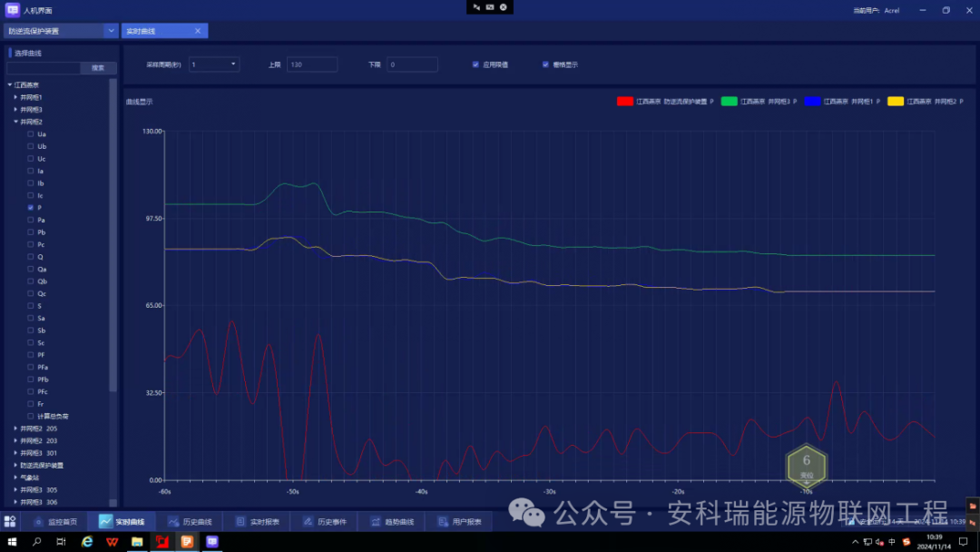Open Task View on the taskbar
This screenshot has width=980, height=552.
pyautogui.click(x=62, y=541)
